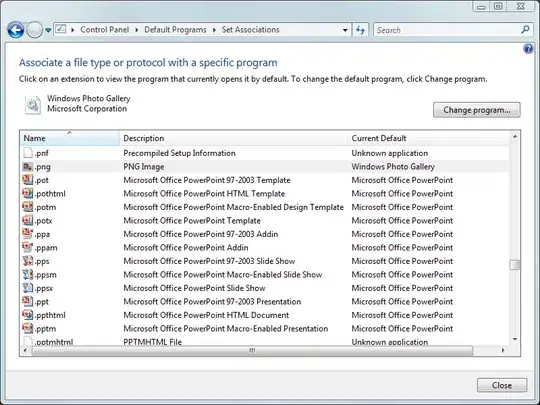The height and width of the screenshot is (405, 540).
Task: Maximize the Set Associations window
Action: pyautogui.click(x=498, y=6)
